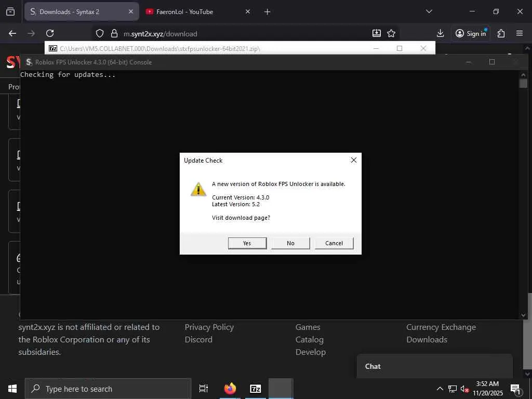Click the network status tray icon
Screen dimensions: 532x399
453,389
